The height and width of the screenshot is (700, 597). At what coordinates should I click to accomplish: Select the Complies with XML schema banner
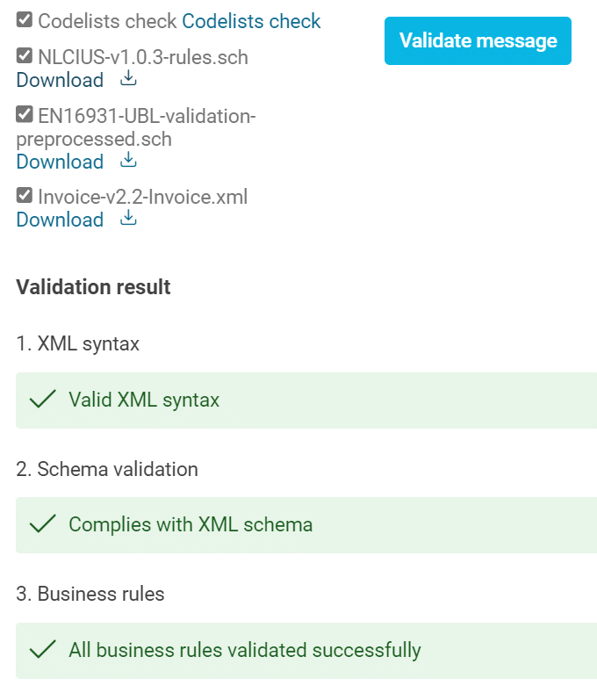coord(306,525)
